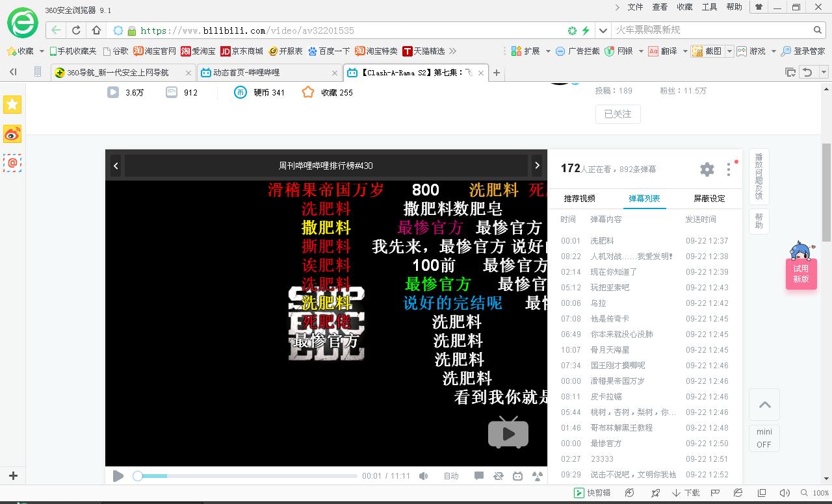Open a new browser tab with plus button
Screen dimensions: 832x504
(x=497, y=73)
